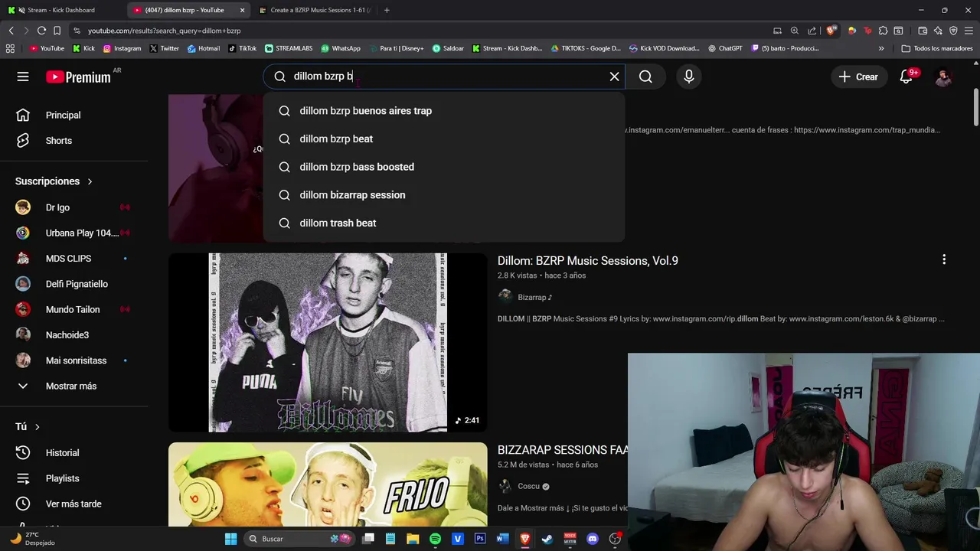Screen dimensions: 980x551
Task: Open Steam from the taskbar
Action: 547,539
